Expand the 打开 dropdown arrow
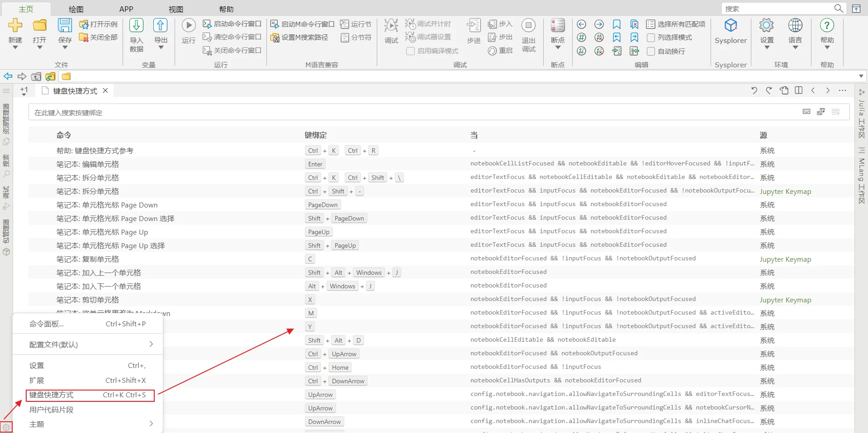 40,47
